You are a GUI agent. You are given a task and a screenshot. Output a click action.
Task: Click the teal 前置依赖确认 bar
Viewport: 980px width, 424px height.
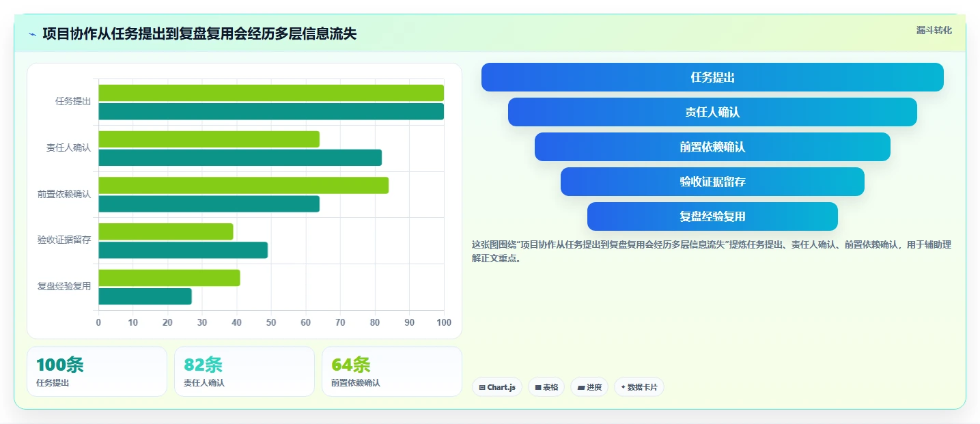[209, 203]
